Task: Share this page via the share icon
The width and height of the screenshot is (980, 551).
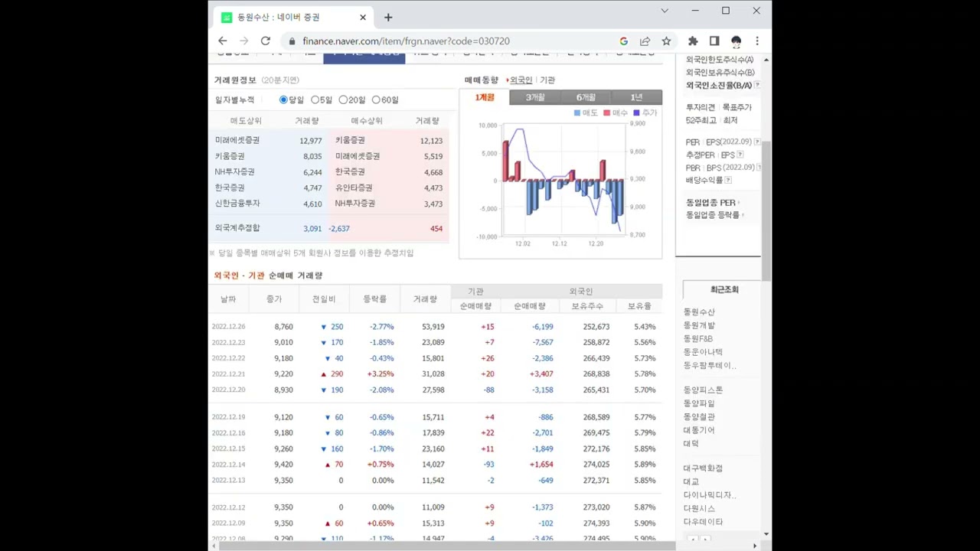Action: pyautogui.click(x=645, y=41)
